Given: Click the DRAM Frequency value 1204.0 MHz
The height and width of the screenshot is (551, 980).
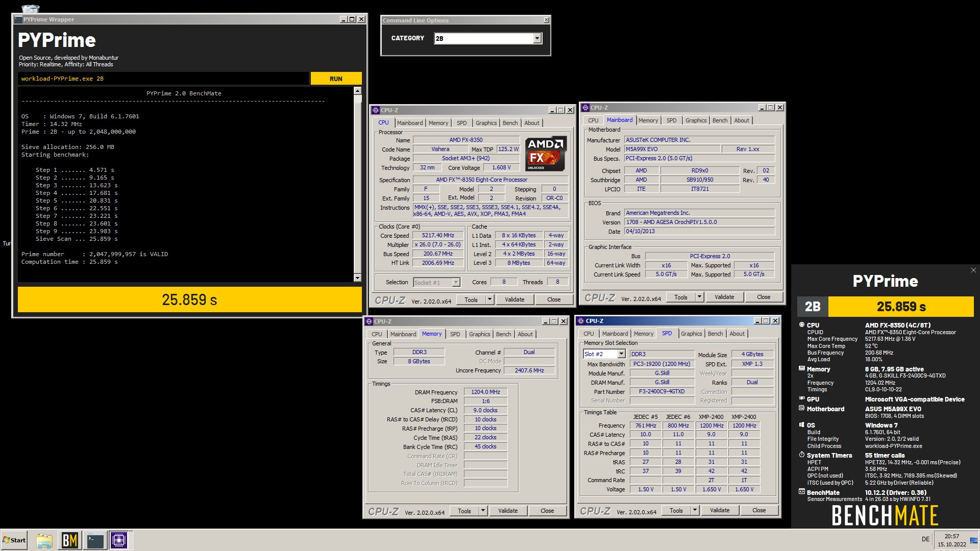Looking at the screenshot, I should (485, 392).
